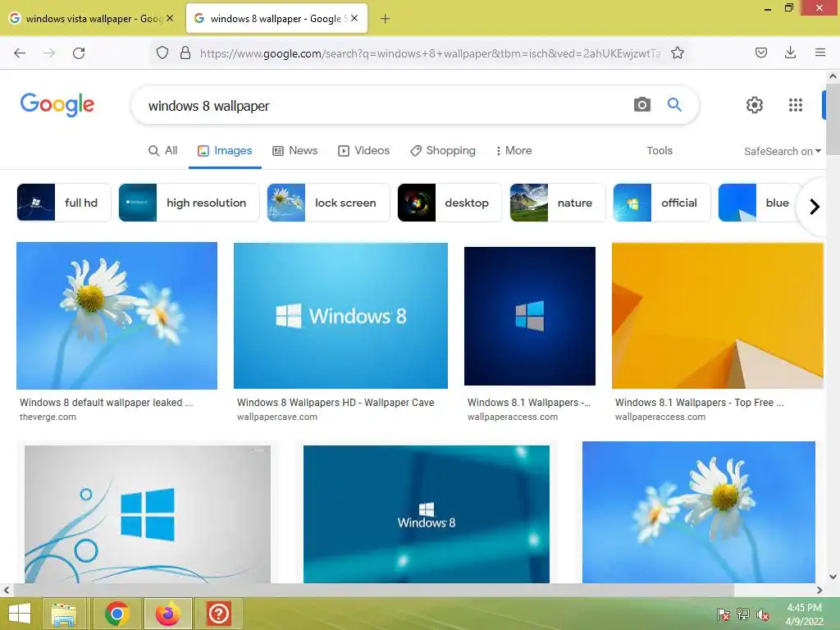Open teal Windows 8 logo thumbnail

coord(427,514)
